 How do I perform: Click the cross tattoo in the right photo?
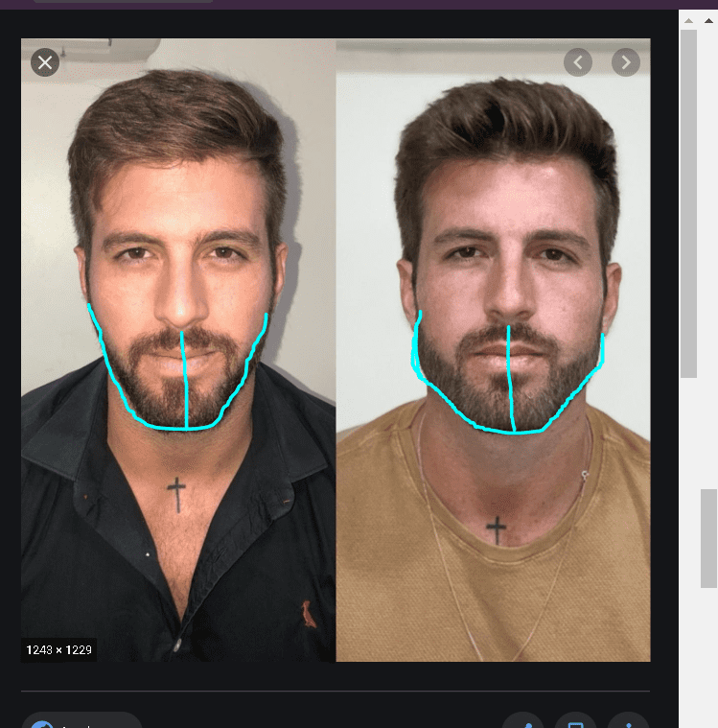pyautogui.click(x=497, y=529)
